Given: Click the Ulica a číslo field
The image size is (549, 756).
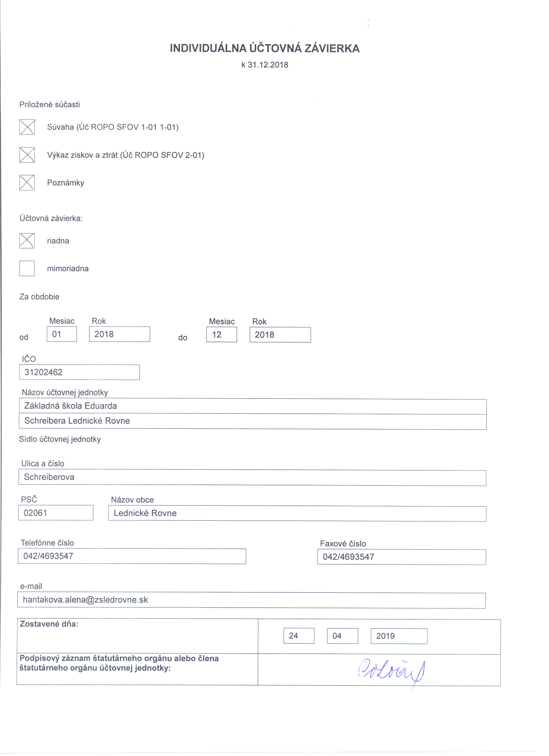Looking at the screenshot, I should [252, 478].
